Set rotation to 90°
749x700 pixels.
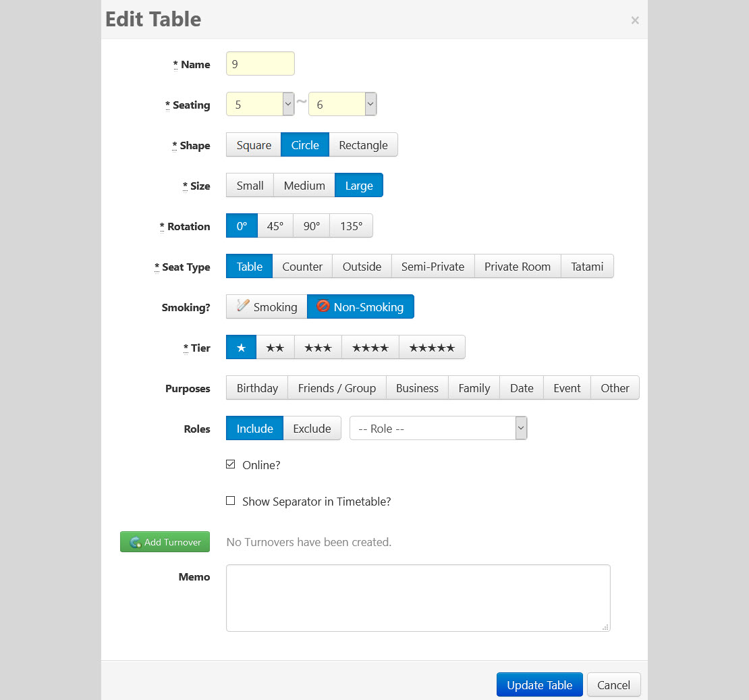[x=312, y=226]
